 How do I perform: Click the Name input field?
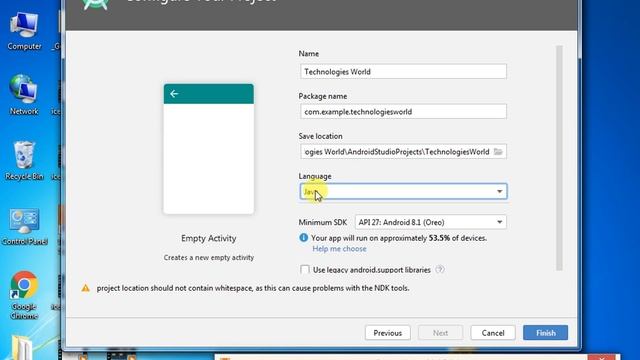click(403, 71)
